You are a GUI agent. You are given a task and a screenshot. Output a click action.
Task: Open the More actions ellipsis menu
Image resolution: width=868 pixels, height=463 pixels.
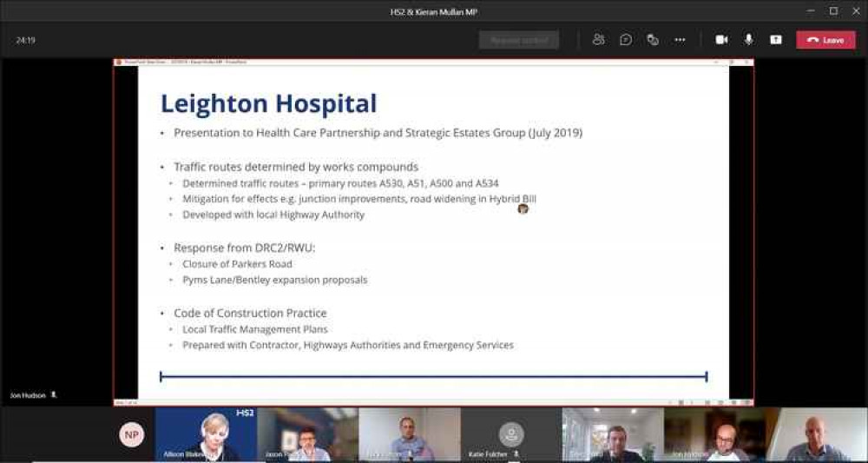pyautogui.click(x=680, y=40)
